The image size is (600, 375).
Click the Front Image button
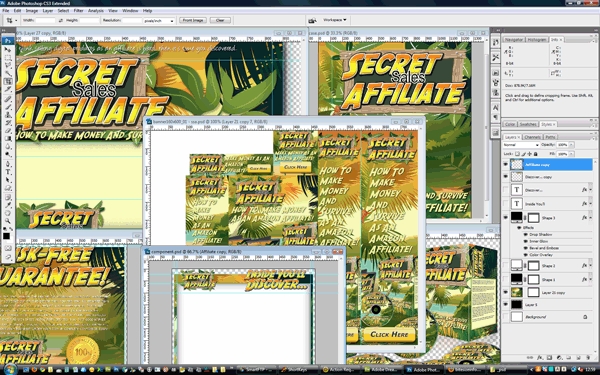[x=193, y=20]
